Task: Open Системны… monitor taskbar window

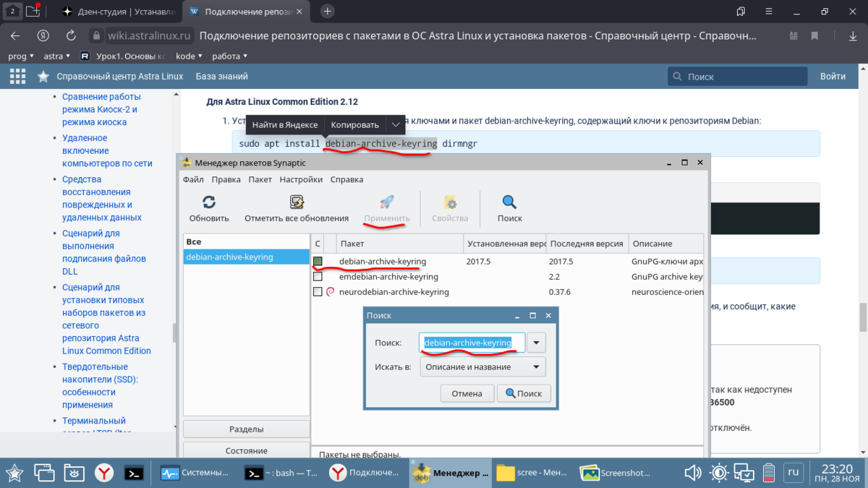Action: point(197,473)
